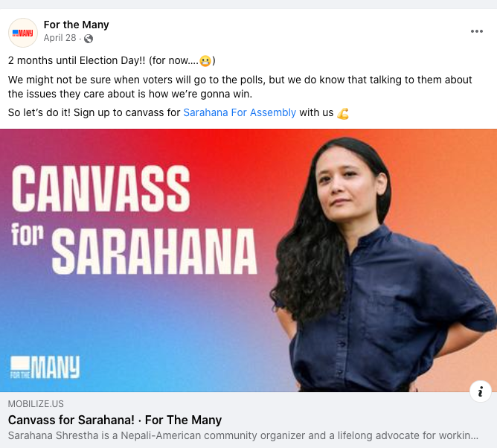Screen dimensions: 497x448
Task: Follow the Sarahana For Assembly link
Action: [x=240, y=112]
